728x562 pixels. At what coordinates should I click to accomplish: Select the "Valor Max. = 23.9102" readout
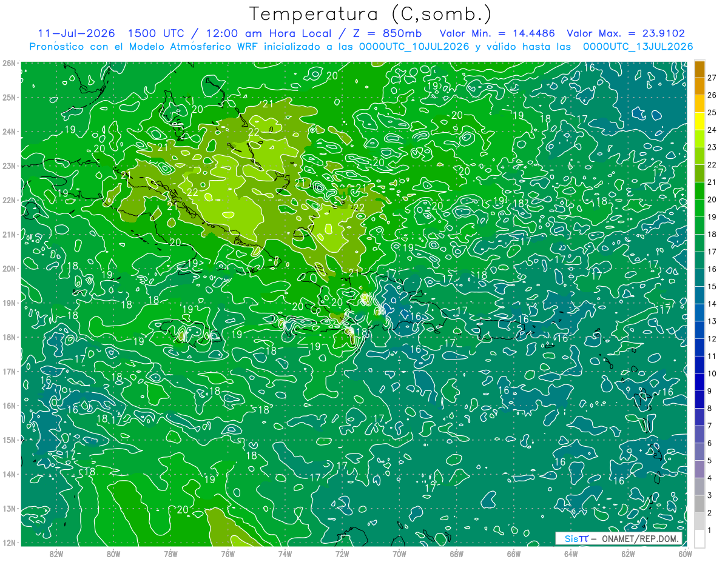(626, 33)
